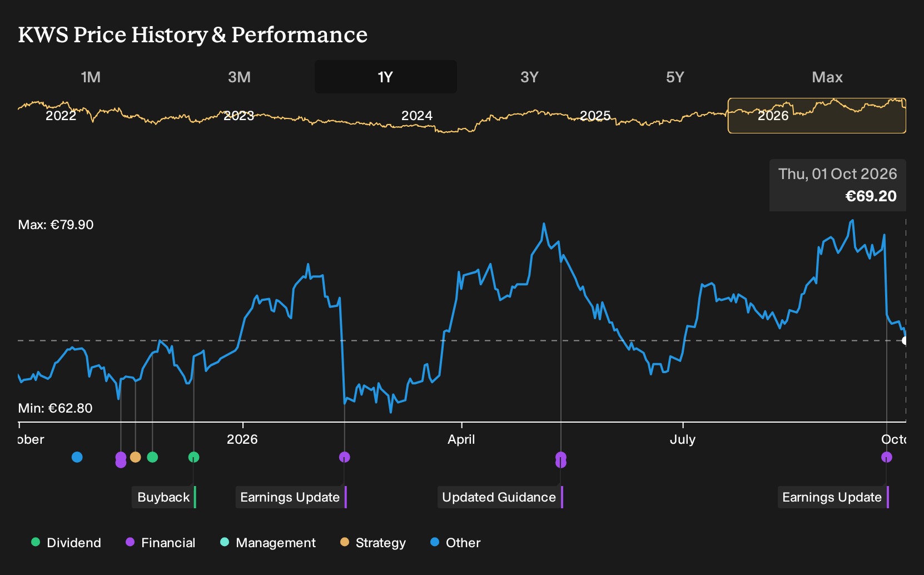Click the 2025 year in the overview chart
Image resolution: width=924 pixels, height=575 pixels.
pos(595,116)
